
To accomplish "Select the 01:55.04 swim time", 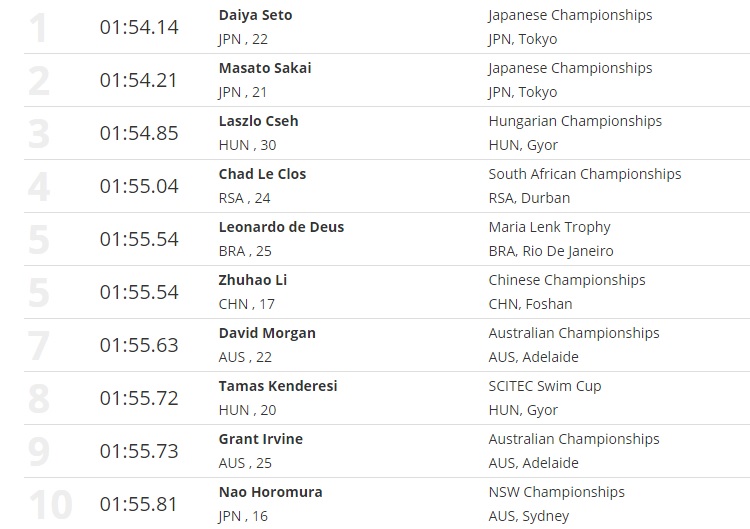I will pyautogui.click(x=139, y=186).
